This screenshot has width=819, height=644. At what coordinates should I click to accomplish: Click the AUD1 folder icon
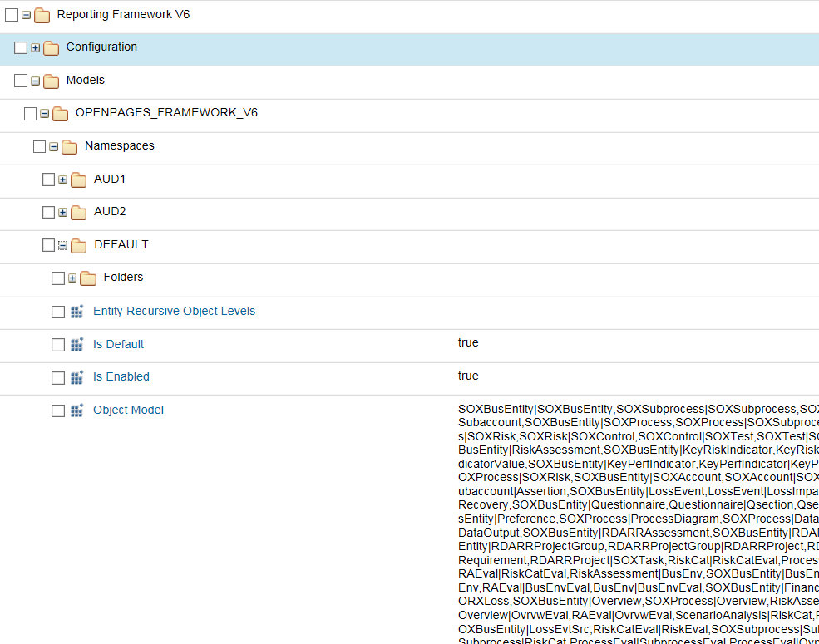[79, 180]
